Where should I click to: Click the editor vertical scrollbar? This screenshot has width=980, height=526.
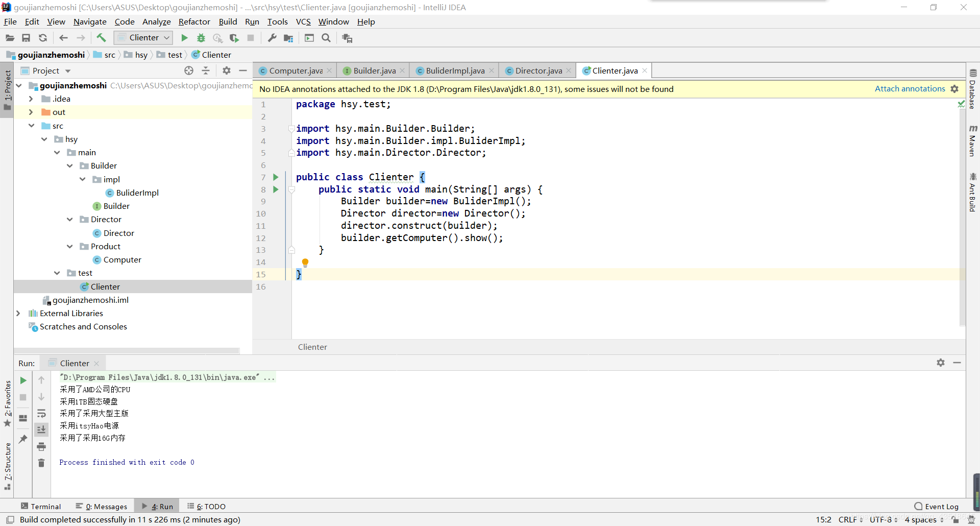(962, 214)
